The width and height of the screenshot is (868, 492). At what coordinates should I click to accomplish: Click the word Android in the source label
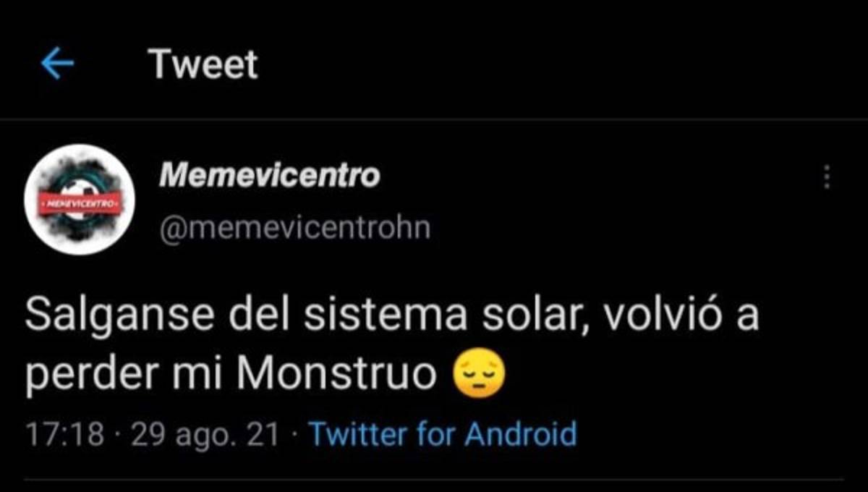pos(520,434)
